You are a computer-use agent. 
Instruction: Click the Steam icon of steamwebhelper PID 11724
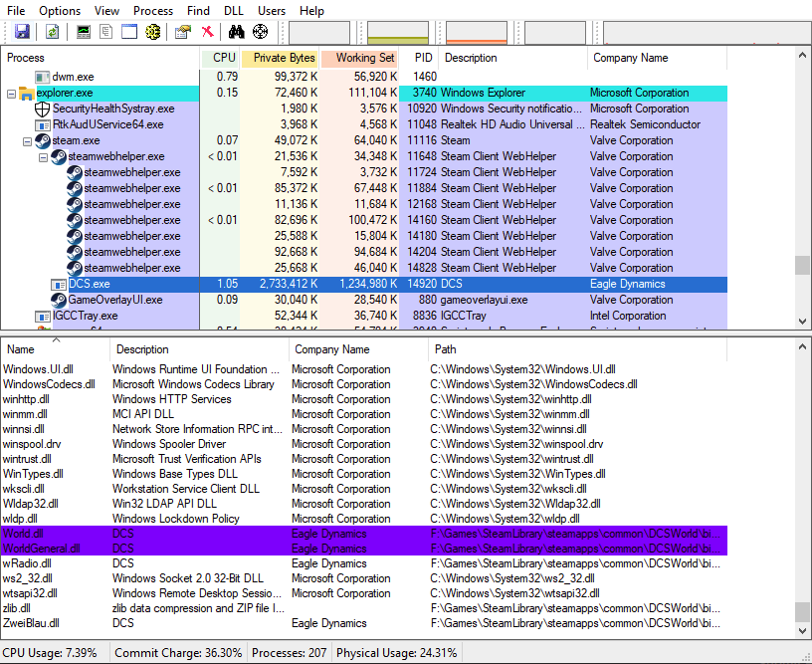[x=75, y=173]
